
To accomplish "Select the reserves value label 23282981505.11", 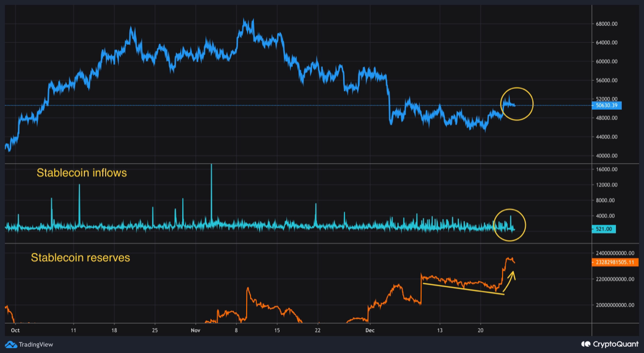I will point(616,262).
